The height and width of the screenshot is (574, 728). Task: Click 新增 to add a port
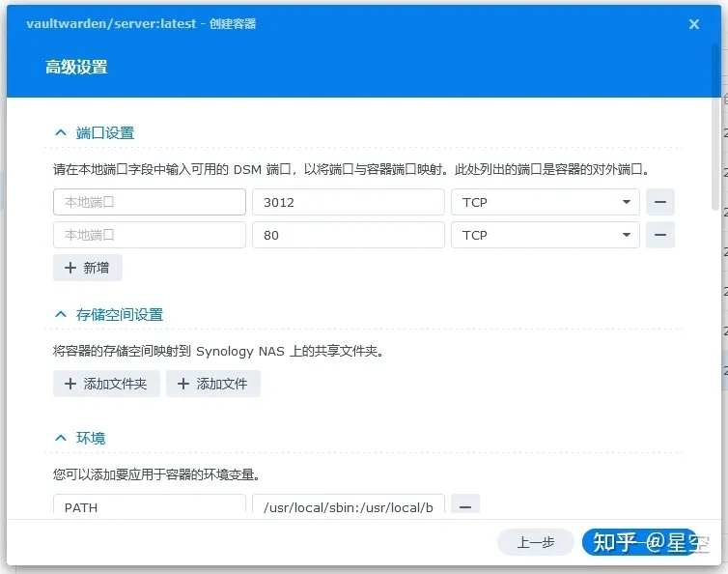coord(88,268)
